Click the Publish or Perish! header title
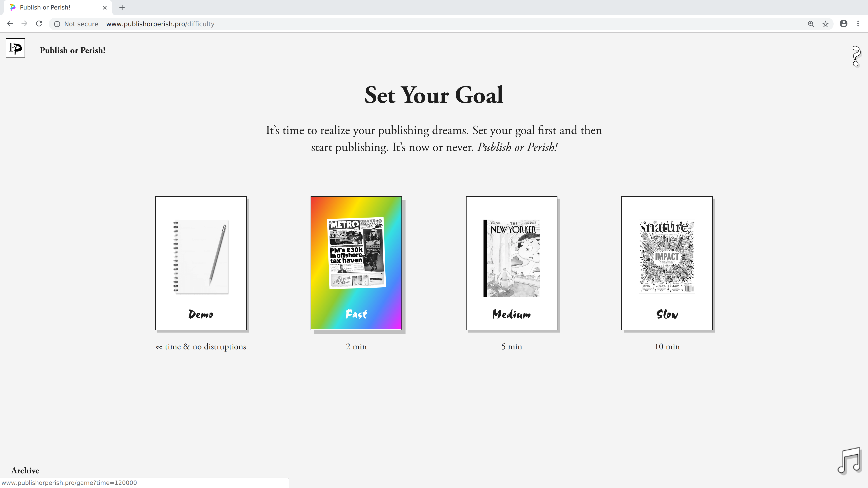Image resolution: width=868 pixels, height=488 pixels. 72,50
